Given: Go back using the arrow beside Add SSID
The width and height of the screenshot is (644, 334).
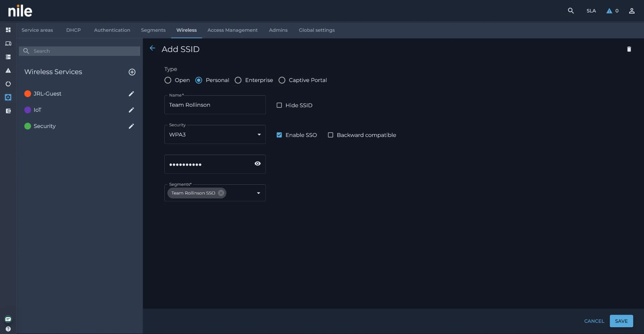Looking at the screenshot, I should pos(152,48).
